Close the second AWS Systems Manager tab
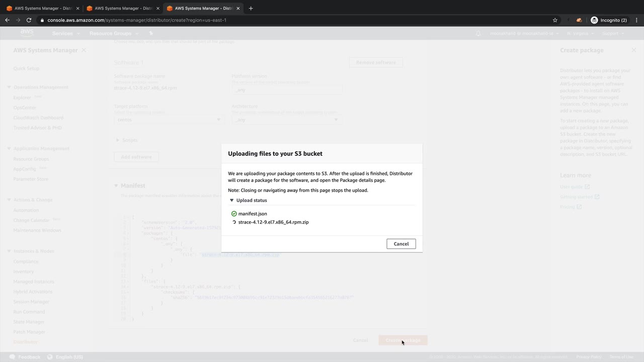Image resolution: width=644 pixels, height=362 pixels. (157, 8)
